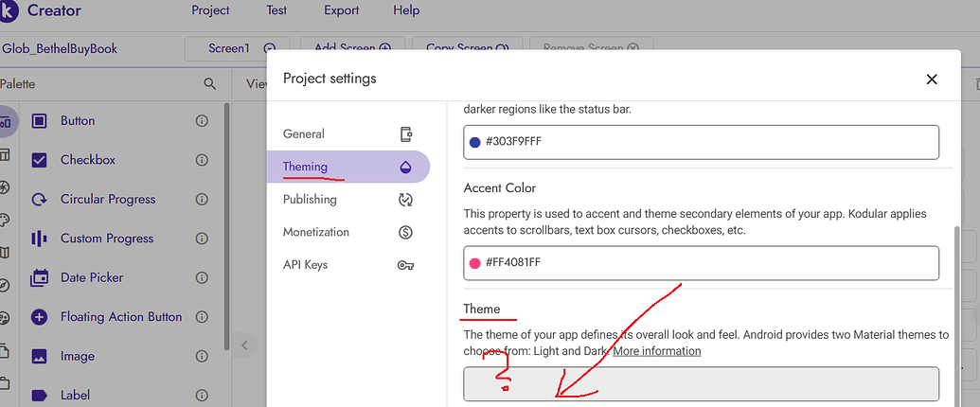
Task: Select the Custom Progress component
Action: tap(106, 239)
